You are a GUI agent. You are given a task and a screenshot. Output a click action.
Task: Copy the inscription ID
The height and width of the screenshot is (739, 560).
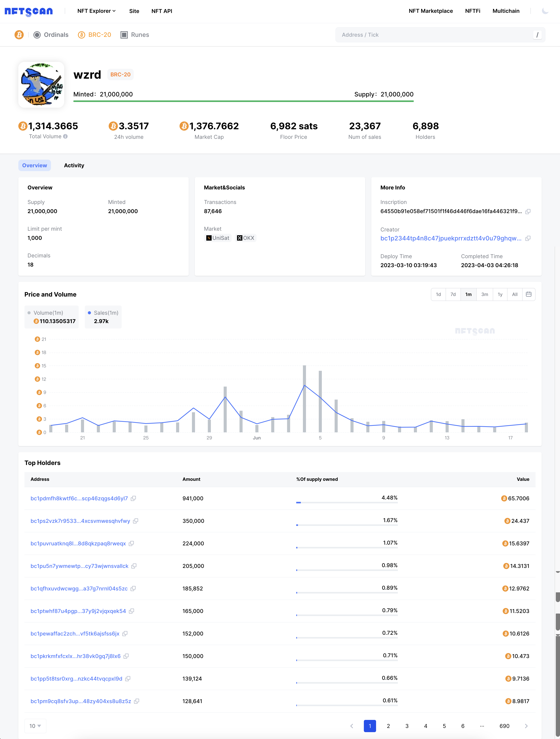click(x=528, y=211)
